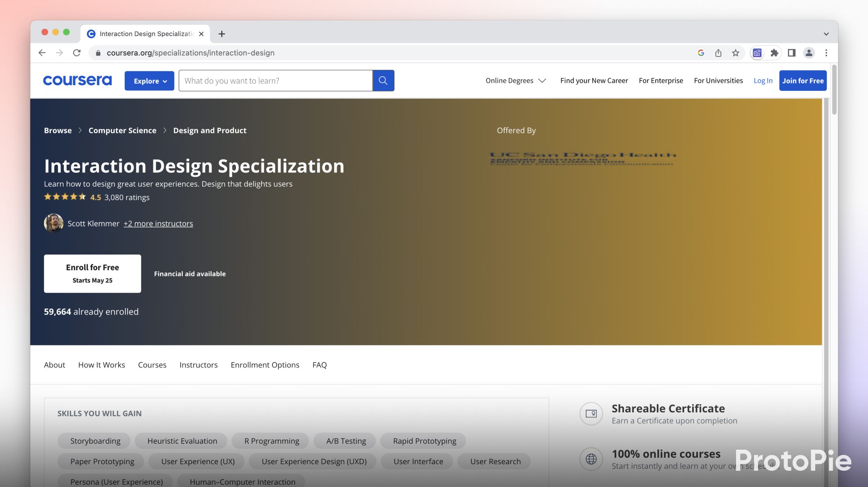Viewport: 868px width, 487px height.
Task: Select the FAQ tab on course page
Action: coord(319,364)
